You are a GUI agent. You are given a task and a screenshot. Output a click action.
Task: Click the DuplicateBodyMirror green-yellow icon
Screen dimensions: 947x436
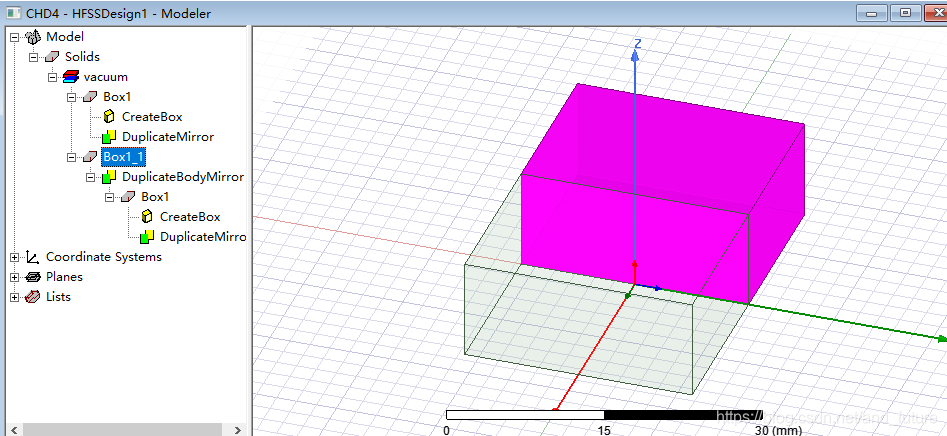tap(109, 177)
